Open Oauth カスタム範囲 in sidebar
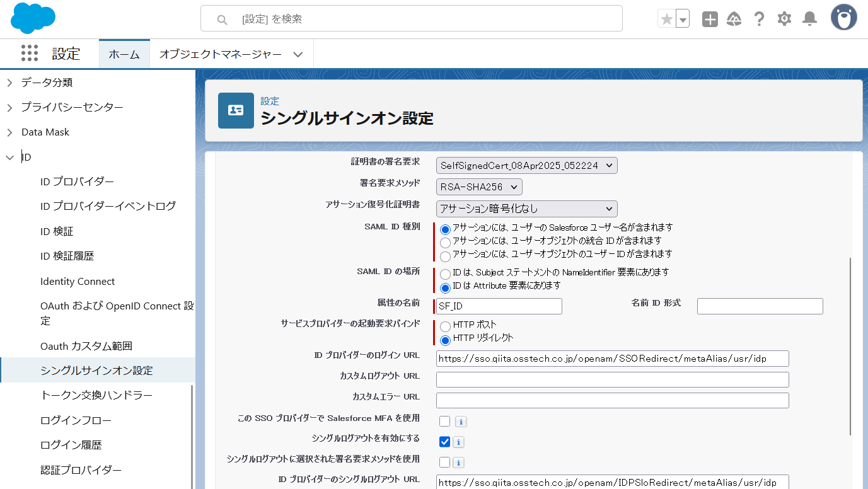This screenshot has width=868, height=489. click(86, 346)
